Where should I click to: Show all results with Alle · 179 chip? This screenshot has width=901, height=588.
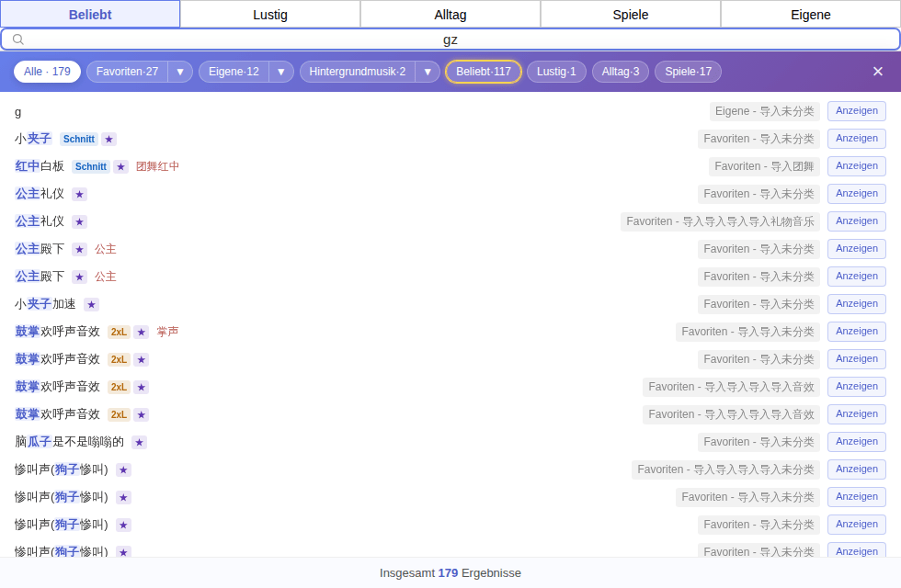(47, 72)
